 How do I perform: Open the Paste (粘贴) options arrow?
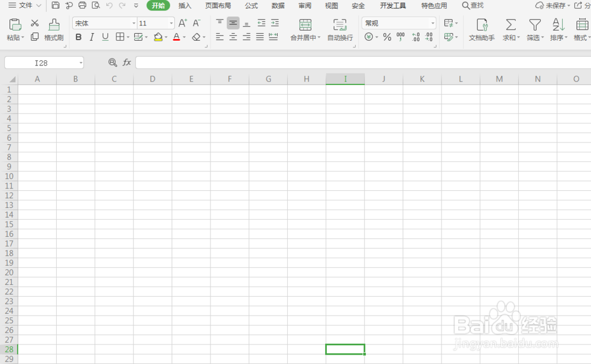pos(22,38)
